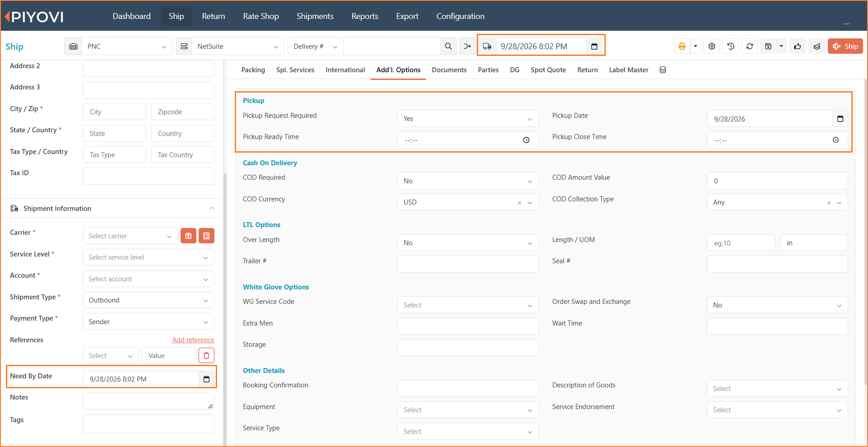Open the Delivery # search type dropdown
The height and width of the screenshot is (447, 868).
315,46
